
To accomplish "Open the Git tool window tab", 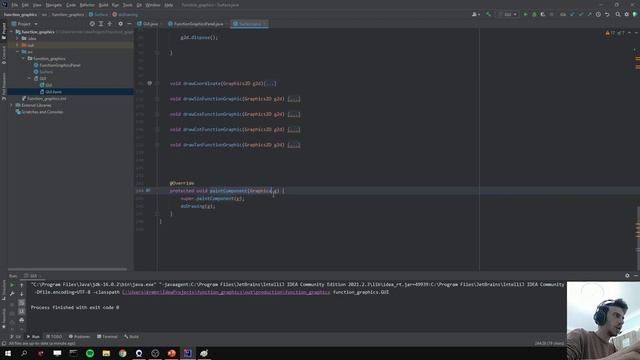I will (x=16, y=337).
